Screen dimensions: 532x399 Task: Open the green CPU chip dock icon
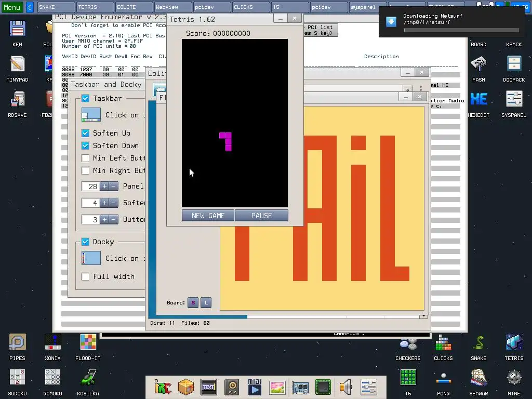(323, 387)
